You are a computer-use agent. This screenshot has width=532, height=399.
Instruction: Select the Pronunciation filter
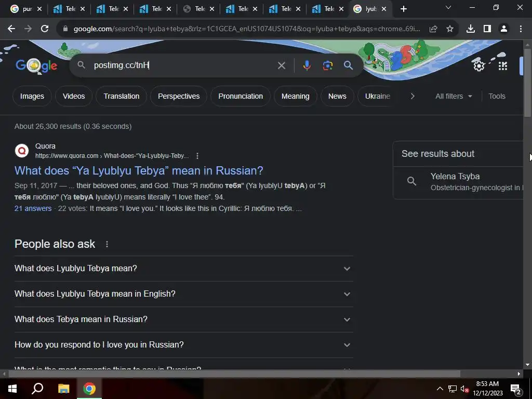[241, 96]
